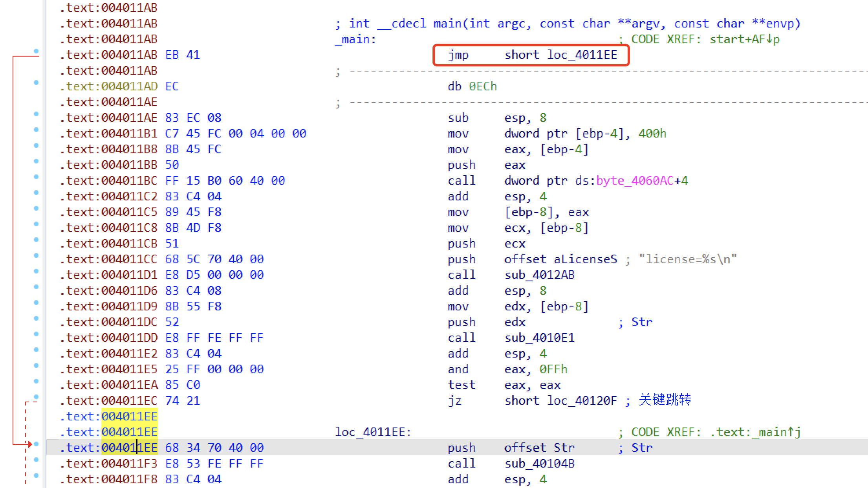Click breakpoint dot beside call sub_40104B line
The width and height of the screenshot is (868, 488).
(x=36, y=460)
